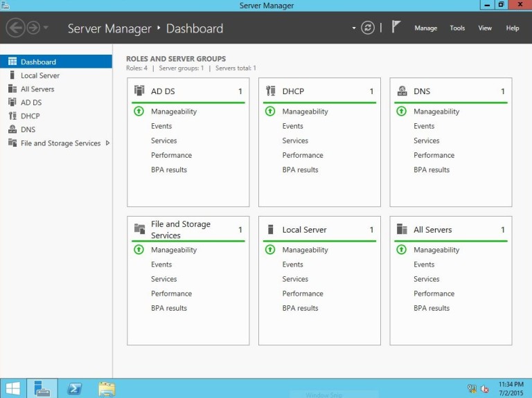
Task: Click DHCP Manageability green status icon
Action: tap(270, 111)
